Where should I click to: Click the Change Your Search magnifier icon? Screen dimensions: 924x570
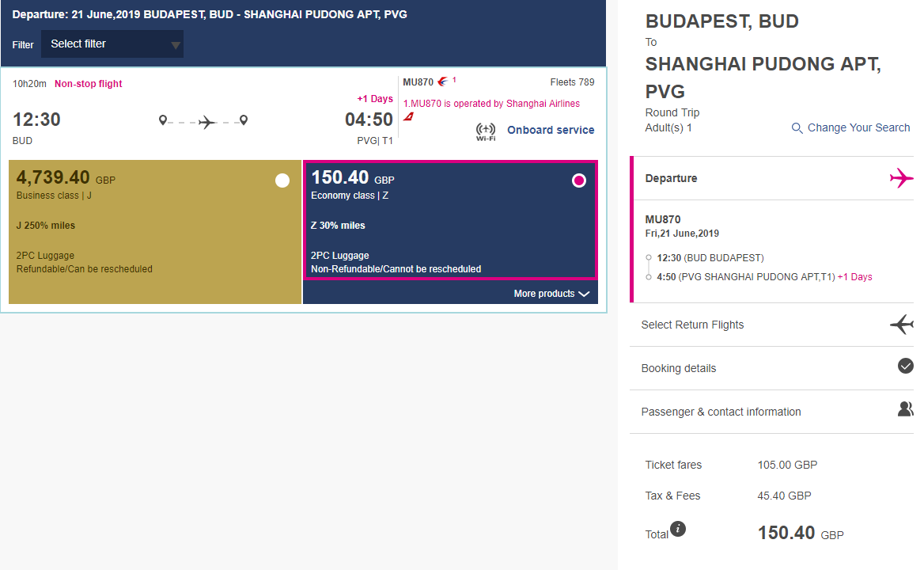coord(797,128)
